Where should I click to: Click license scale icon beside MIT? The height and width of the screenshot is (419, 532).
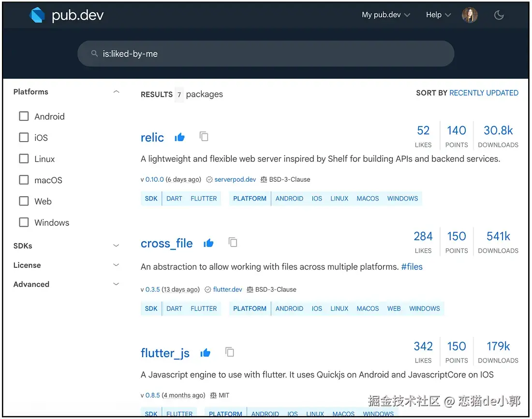tap(213, 395)
